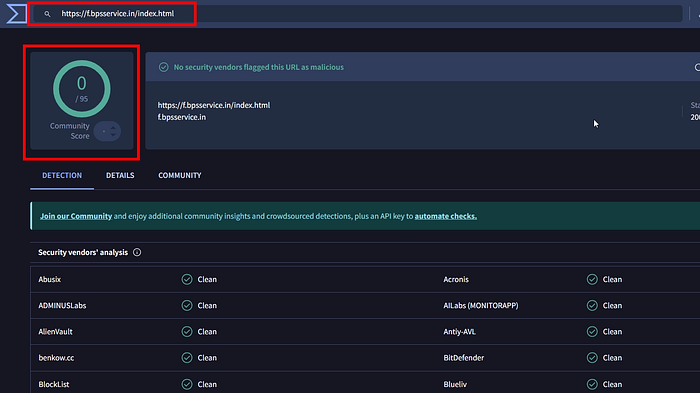Click the VirusTotal sigma logo

pos(16,13)
